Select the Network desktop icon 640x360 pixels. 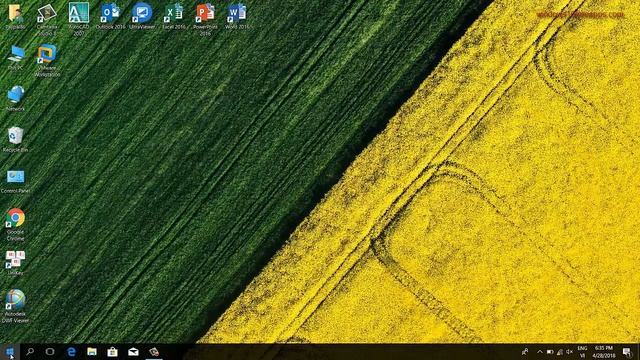coord(15,98)
